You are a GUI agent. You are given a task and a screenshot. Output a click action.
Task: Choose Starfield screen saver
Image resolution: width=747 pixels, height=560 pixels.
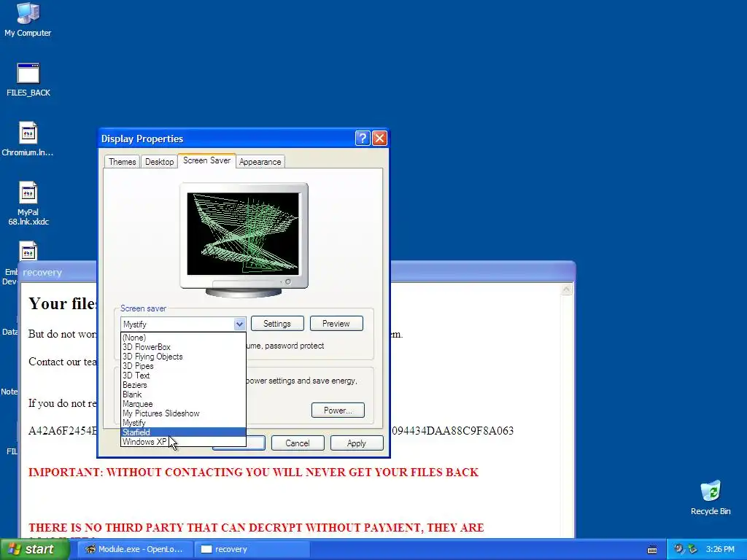click(x=183, y=432)
